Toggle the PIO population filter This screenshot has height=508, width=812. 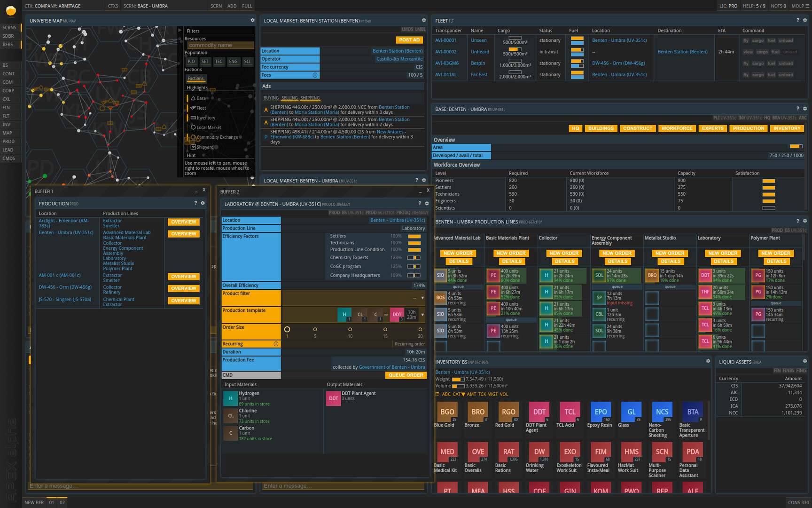191,61
